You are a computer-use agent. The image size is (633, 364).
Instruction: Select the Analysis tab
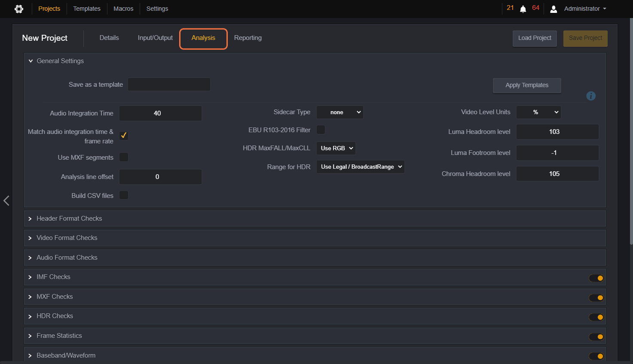tap(203, 39)
